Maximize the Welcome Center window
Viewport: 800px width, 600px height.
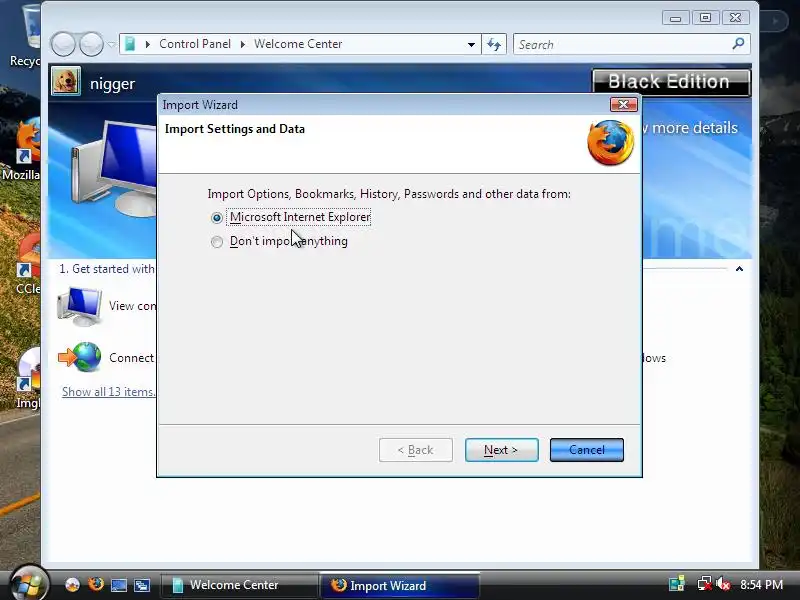click(x=705, y=18)
